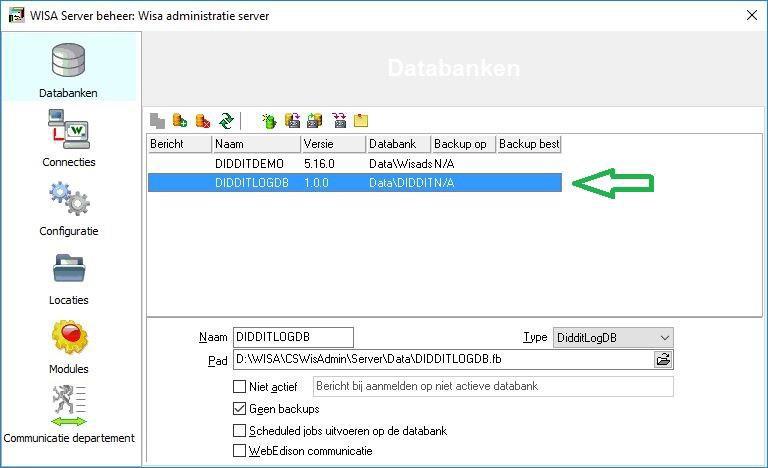Image resolution: width=768 pixels, height=468 pixels.
Task: Open the Connecties section
Action: pyautogui.click(x=69, y=138)
